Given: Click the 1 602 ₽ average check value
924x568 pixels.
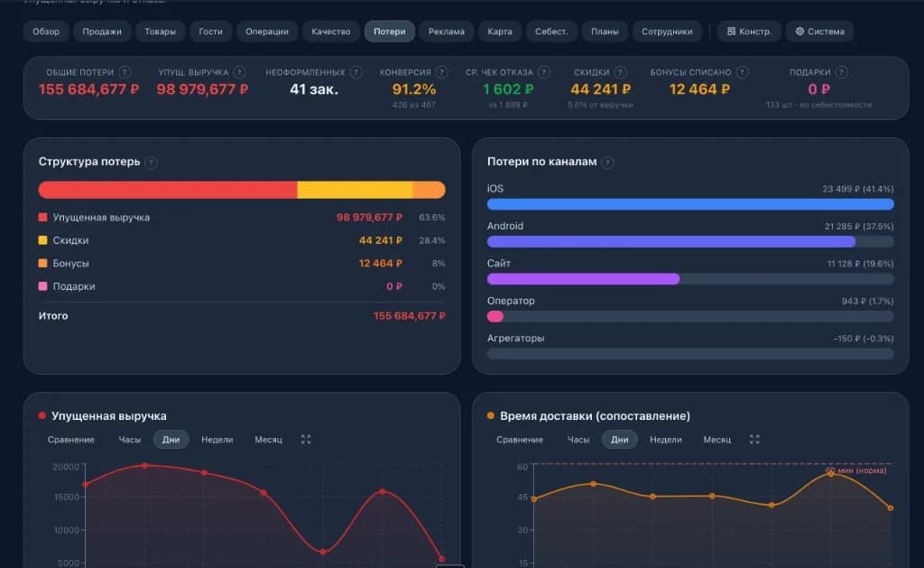Looking at the screenshot, I should [508, 89].
